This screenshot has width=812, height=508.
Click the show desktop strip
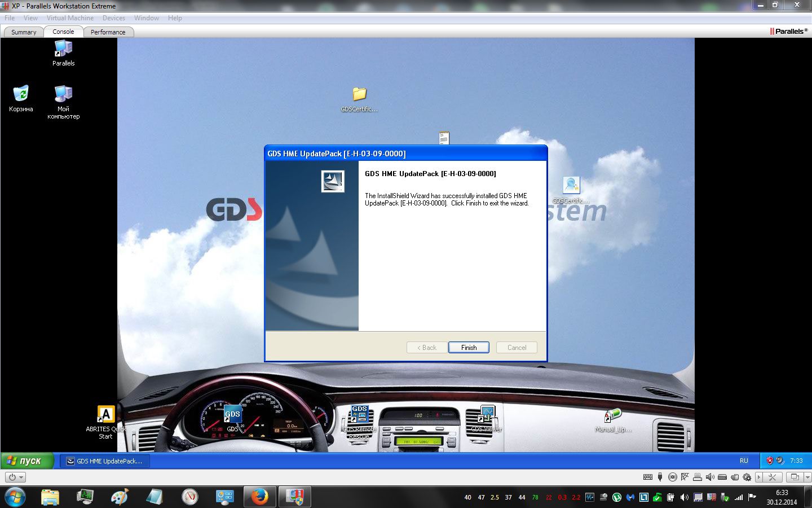[x=807, y=497]
